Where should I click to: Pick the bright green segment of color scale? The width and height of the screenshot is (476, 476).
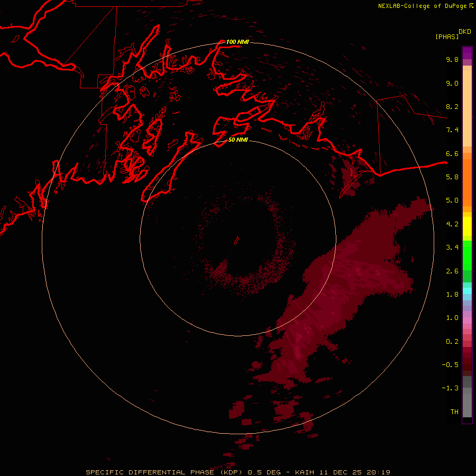(x=467, y=255)
